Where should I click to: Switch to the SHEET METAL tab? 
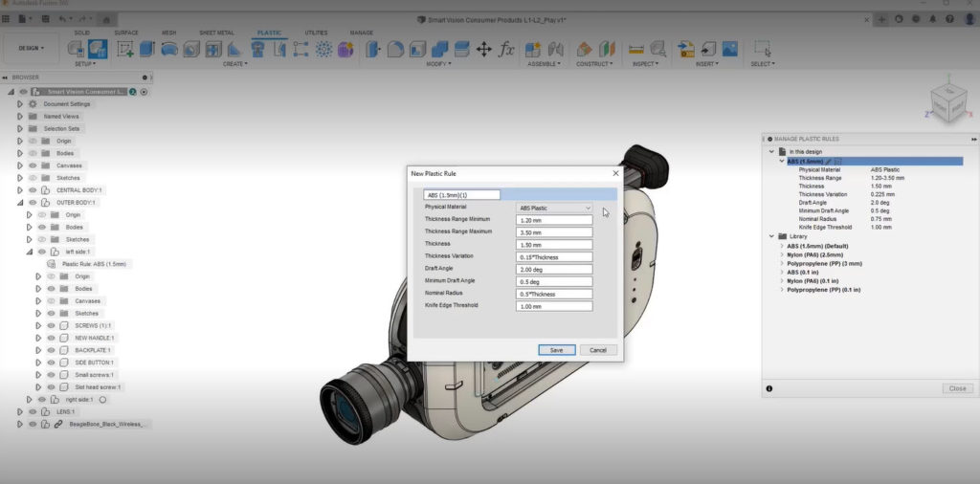tap(215, 33)
